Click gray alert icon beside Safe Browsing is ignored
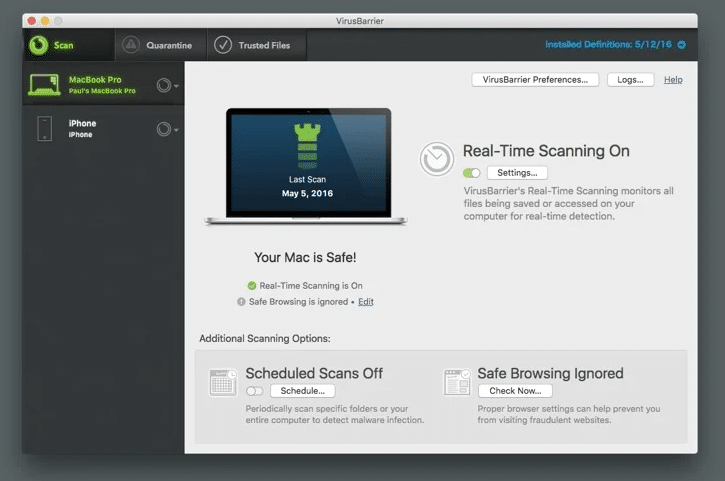The image size is (725, 481). click(241, 302)
